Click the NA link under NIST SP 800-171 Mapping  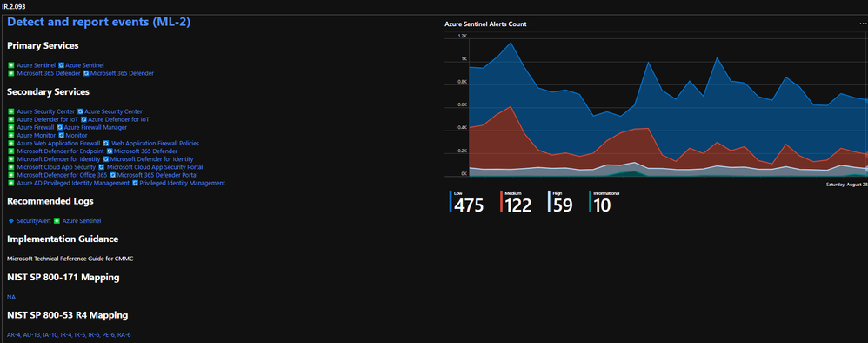[x=11, y=297]
